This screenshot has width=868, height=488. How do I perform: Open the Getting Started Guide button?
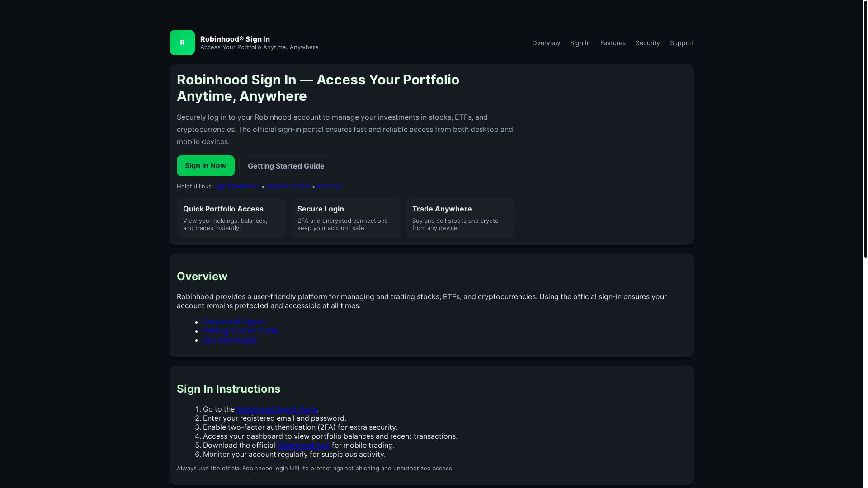click(286, 166)
